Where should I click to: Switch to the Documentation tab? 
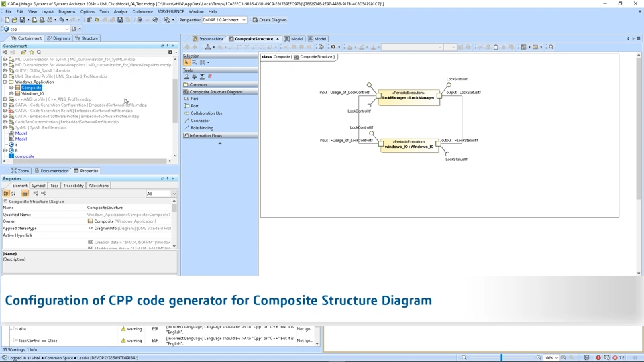pos(52,171)
